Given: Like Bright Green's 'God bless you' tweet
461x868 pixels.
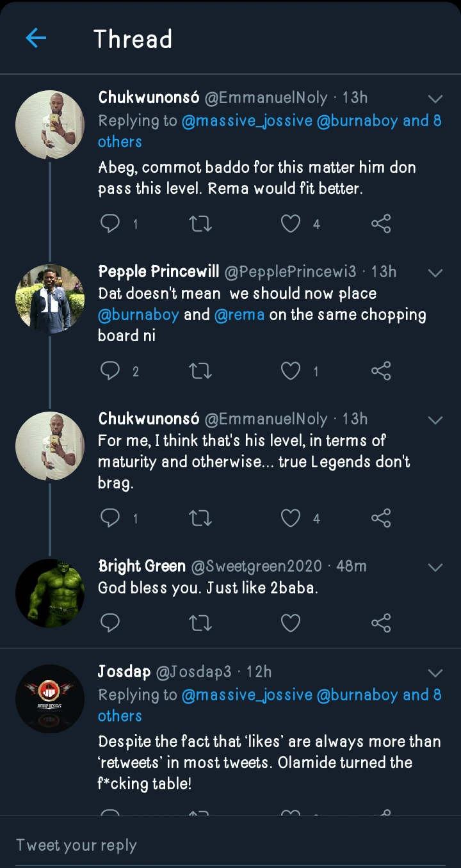Looking at the screenshot, I should coord(291,622).
